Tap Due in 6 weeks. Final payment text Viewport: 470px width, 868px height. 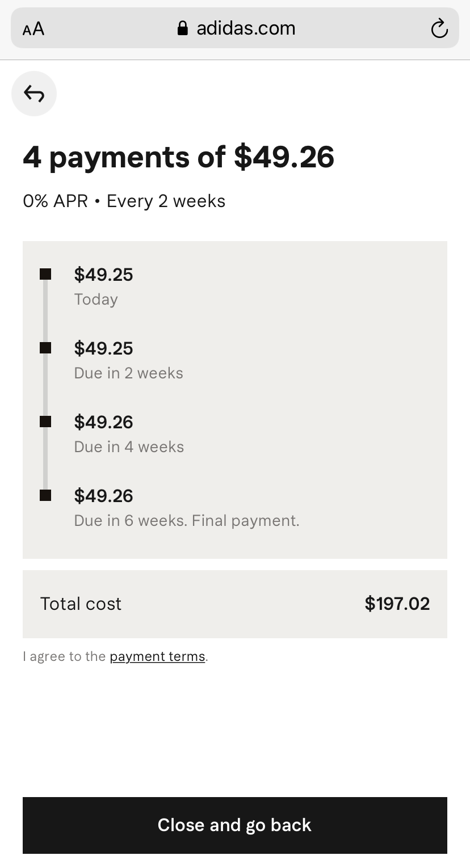187,521
